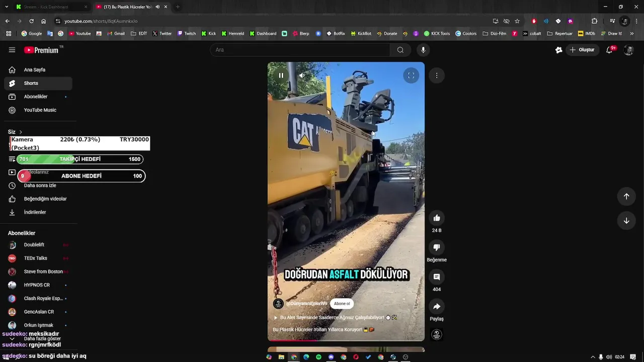Expand Daha fazla göster subscriptions
The width and height of the screenshot is (644, 362).
click(x=38, y=339)
